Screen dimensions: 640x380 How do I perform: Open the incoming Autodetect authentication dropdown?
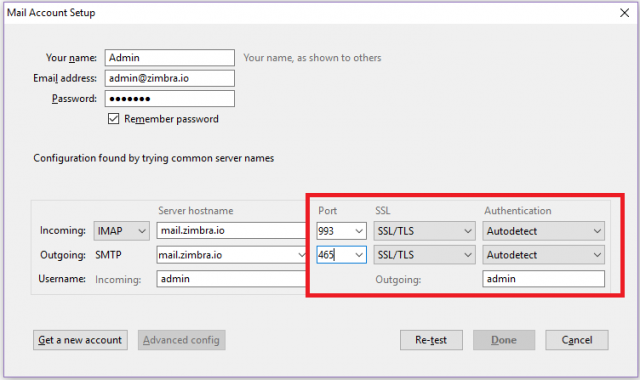pyautogui.click(x=543, y=231)
